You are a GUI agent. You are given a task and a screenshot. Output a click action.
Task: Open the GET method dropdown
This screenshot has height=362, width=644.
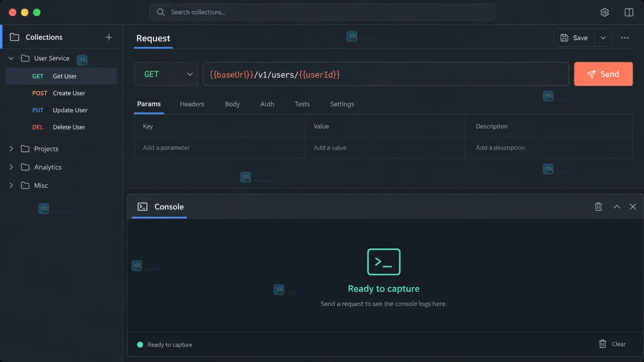pos(166,74)
